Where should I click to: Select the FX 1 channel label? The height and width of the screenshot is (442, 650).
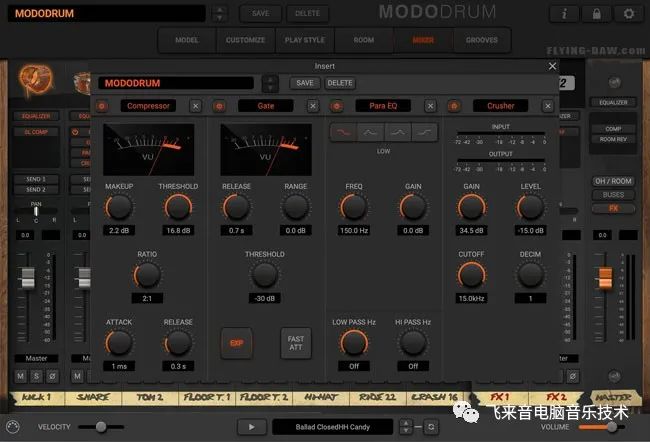500,397
